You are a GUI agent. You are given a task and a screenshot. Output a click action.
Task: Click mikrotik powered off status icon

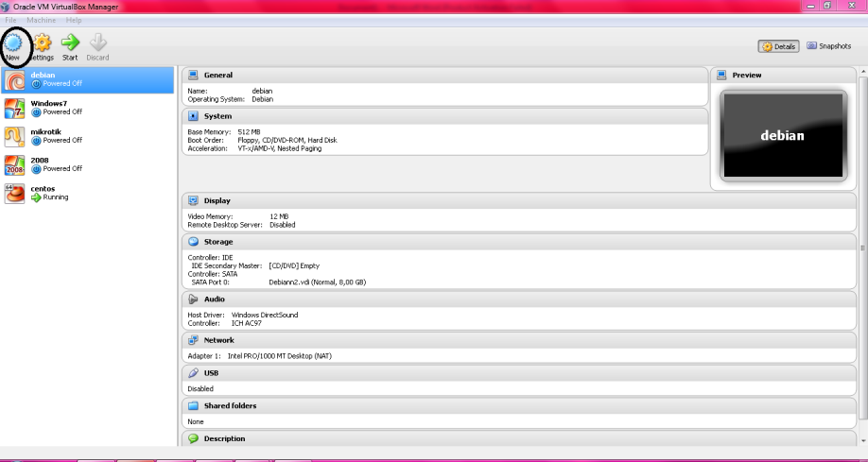(x=36, y=141)
